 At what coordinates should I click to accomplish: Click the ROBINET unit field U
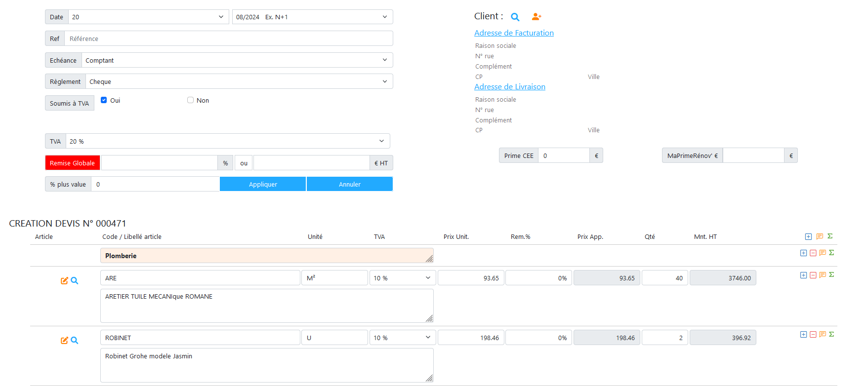tap(334, 338)
